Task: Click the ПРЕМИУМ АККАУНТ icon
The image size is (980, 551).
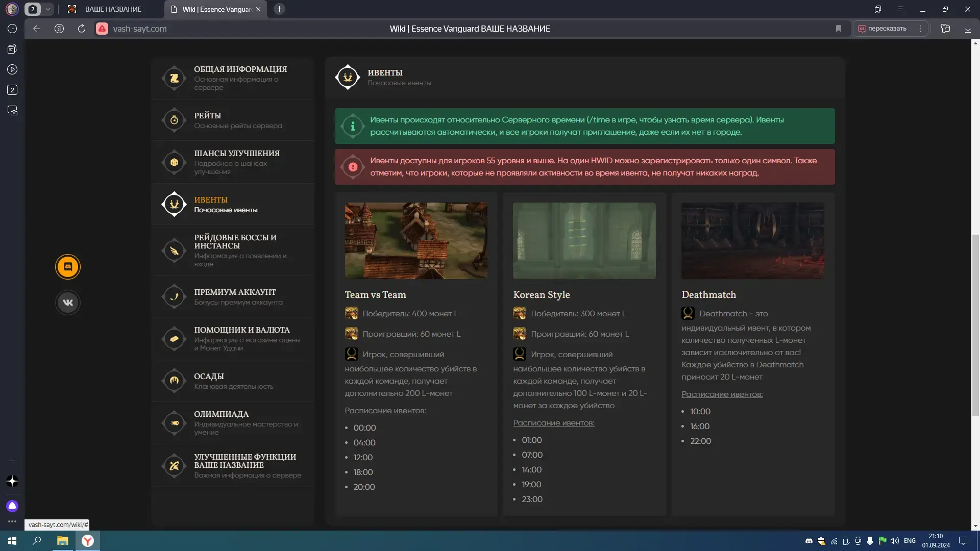Action: (174, 296)
